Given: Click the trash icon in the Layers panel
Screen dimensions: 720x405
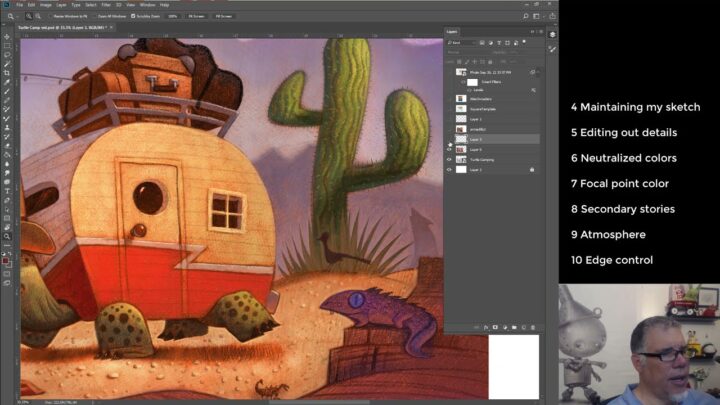Looking at the screenshot, I should click(534, 327).
